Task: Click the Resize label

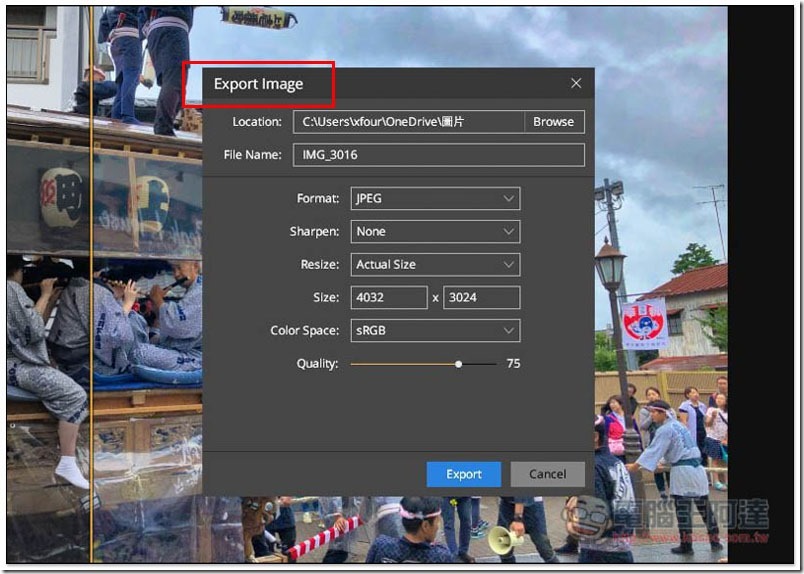Action: (320, 265)
